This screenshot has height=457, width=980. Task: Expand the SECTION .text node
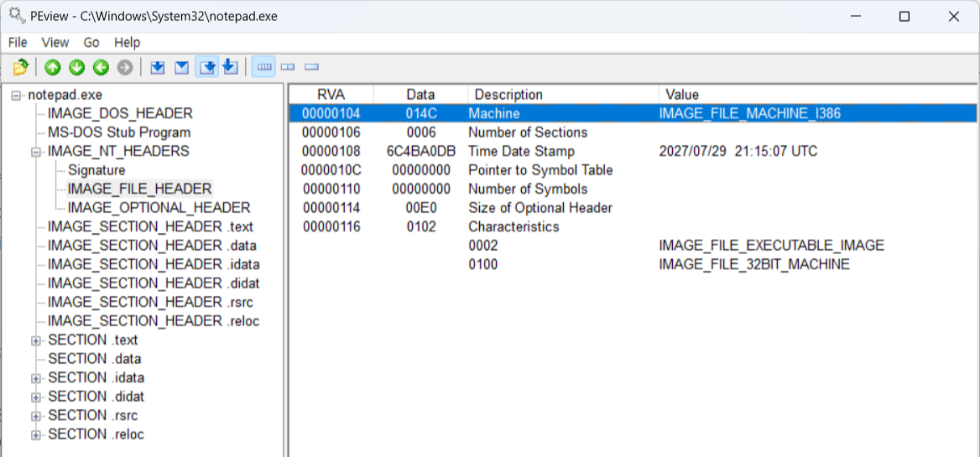(36, 341)
